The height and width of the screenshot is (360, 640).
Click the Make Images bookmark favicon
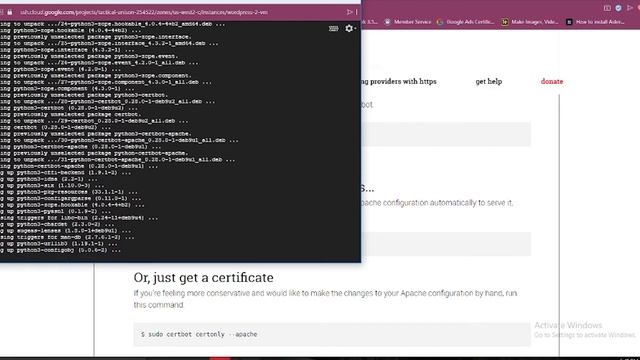pos(505,22)
